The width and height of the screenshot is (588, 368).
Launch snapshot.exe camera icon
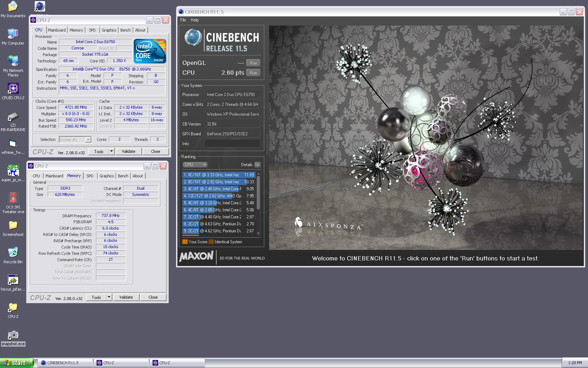pos(13,338)
